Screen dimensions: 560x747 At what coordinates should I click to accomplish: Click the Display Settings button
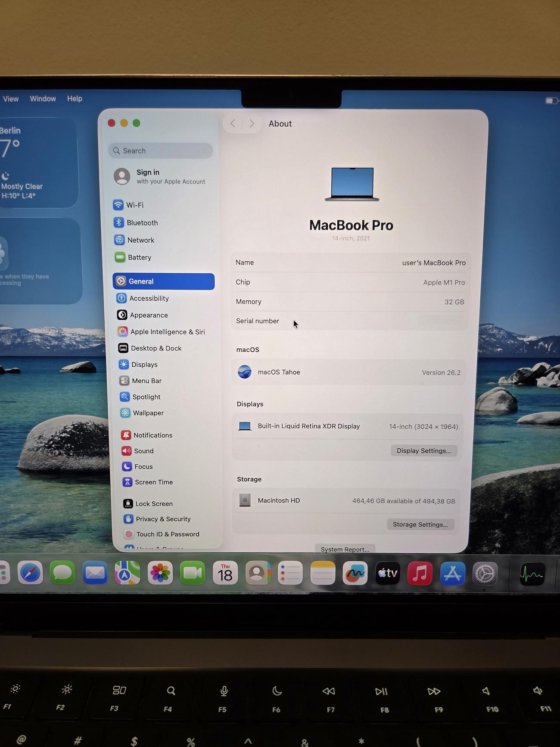click(x=423, y=451)
